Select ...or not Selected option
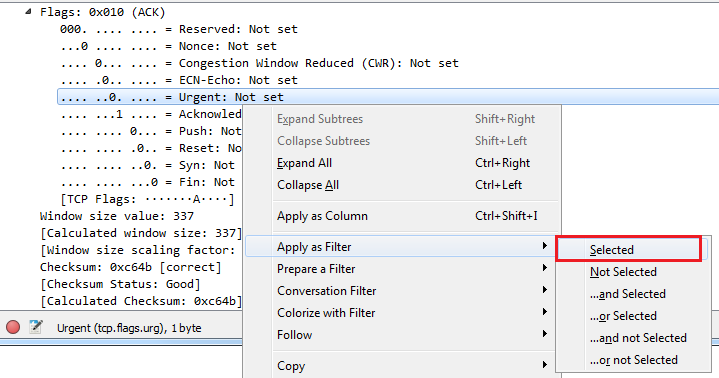This screenshot has width=719, height=378. [632, 360]
